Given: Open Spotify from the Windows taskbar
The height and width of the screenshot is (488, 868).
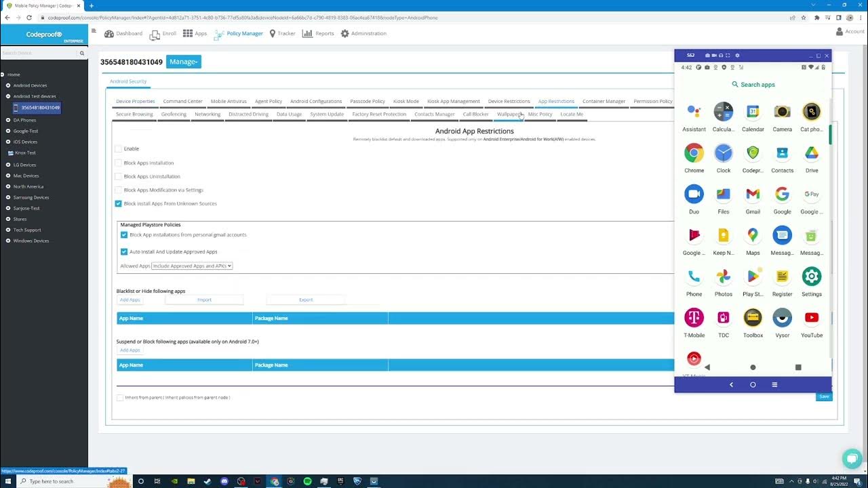Looking at the screenshot, I should pos(307,481).
